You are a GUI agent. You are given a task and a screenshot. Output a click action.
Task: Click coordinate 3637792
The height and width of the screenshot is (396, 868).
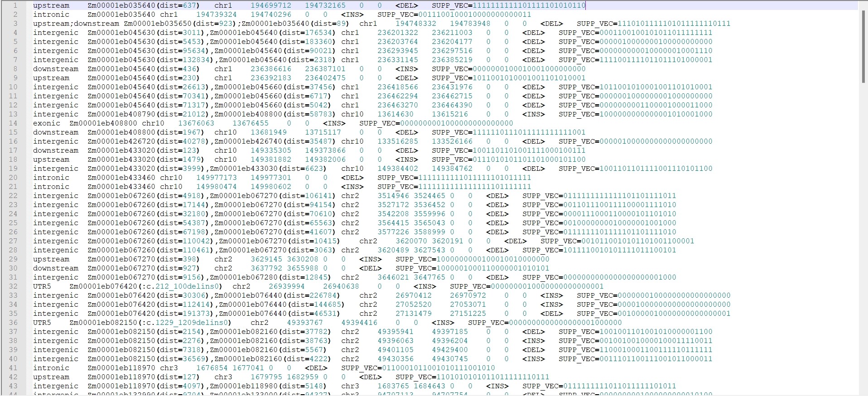click(266, 268)
